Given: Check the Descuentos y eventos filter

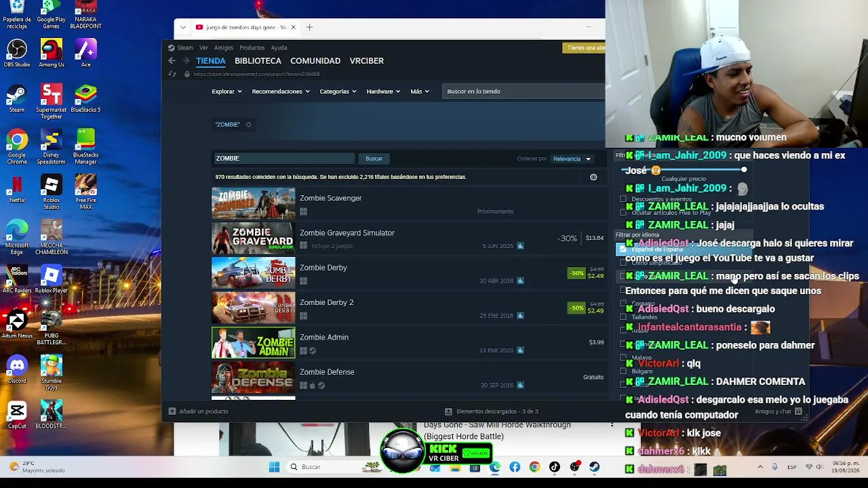Looking at the screenshot, I should [623, 199].
